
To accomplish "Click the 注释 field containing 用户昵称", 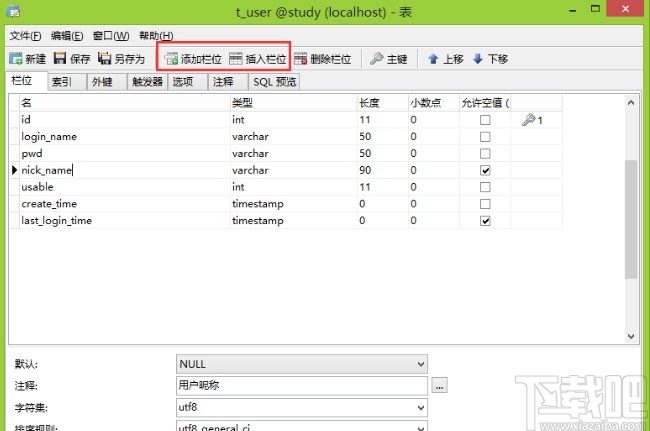I will click(x=302, y=385).
